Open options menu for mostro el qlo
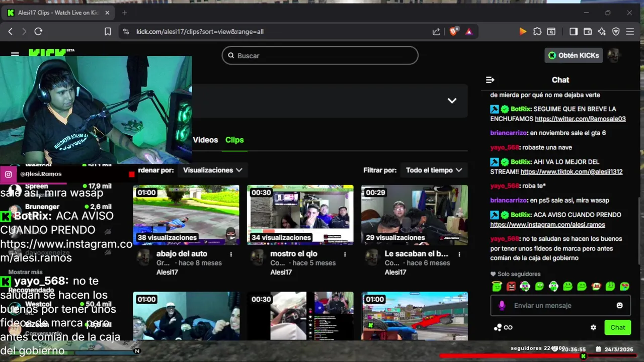 pos(345,254)
